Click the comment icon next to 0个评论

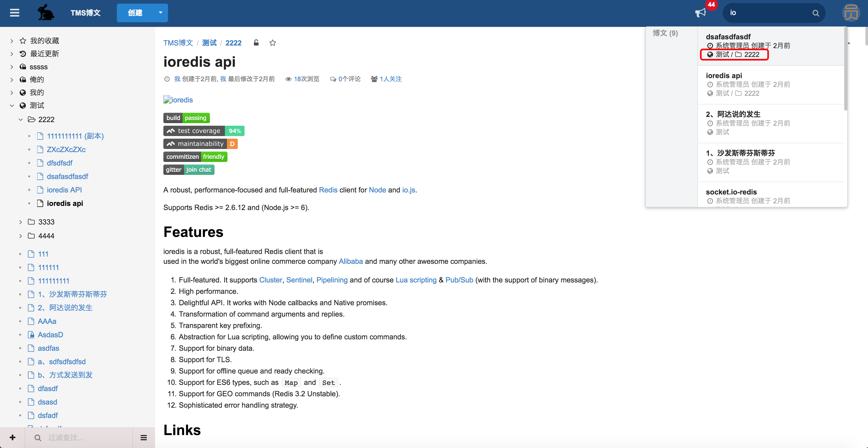coord(333,79)
